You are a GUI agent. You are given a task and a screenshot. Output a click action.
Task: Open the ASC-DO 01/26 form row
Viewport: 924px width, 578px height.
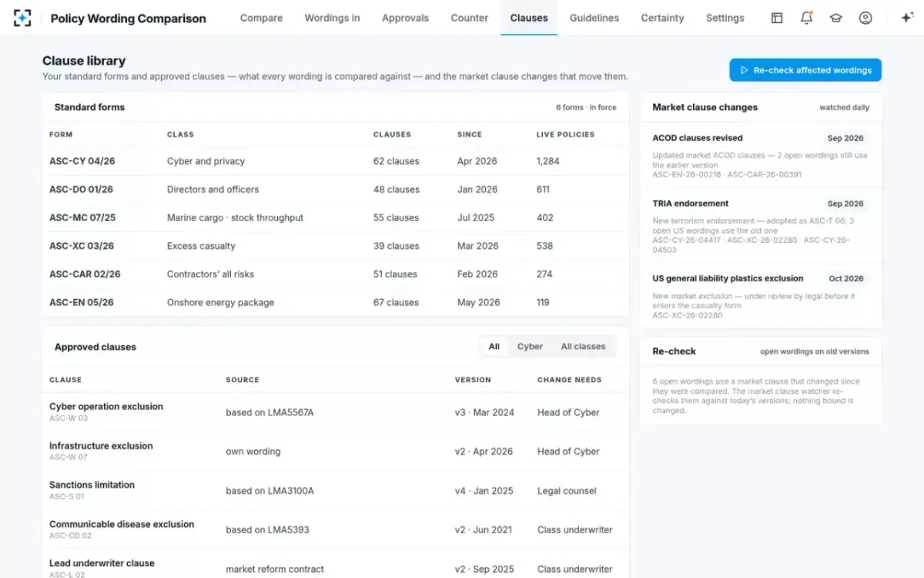point(335,190)
